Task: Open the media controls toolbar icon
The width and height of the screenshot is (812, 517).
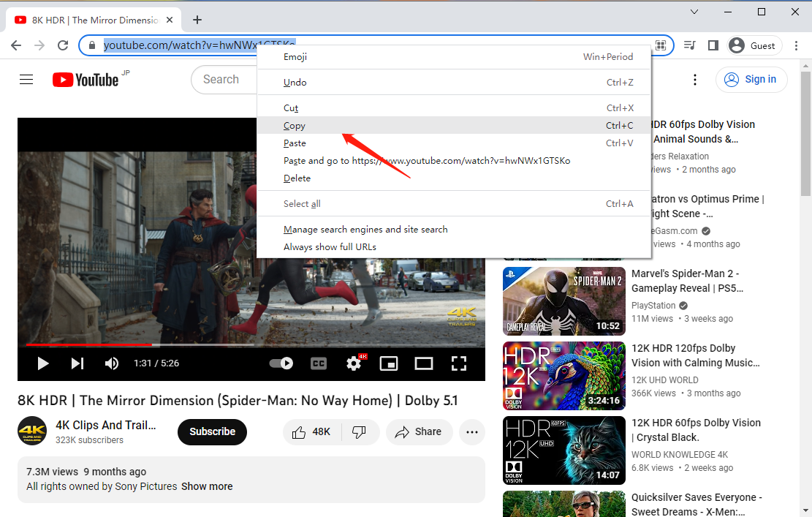Action: tap(689, 45)
